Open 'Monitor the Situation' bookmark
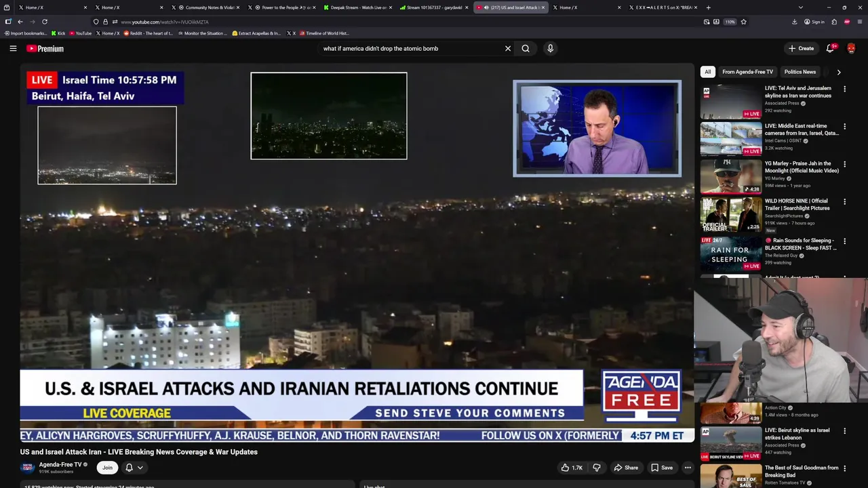The image size is (868, 488). pos(202,33)
